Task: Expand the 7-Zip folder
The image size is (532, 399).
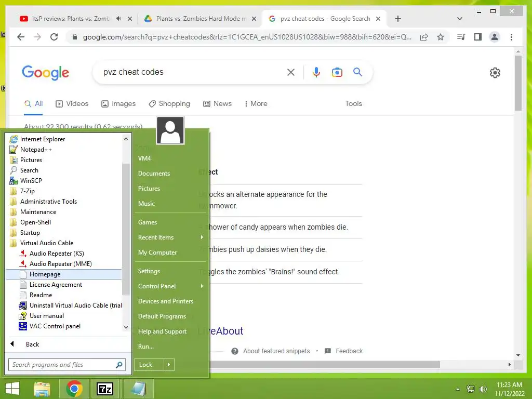Action: 64,191
